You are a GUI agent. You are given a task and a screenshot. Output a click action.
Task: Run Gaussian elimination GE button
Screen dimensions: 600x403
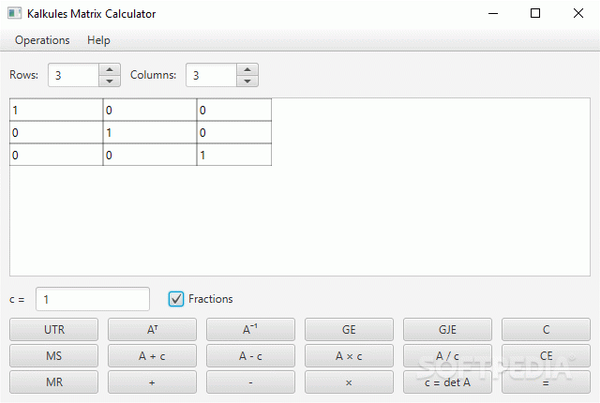click(x=349, y=330)
